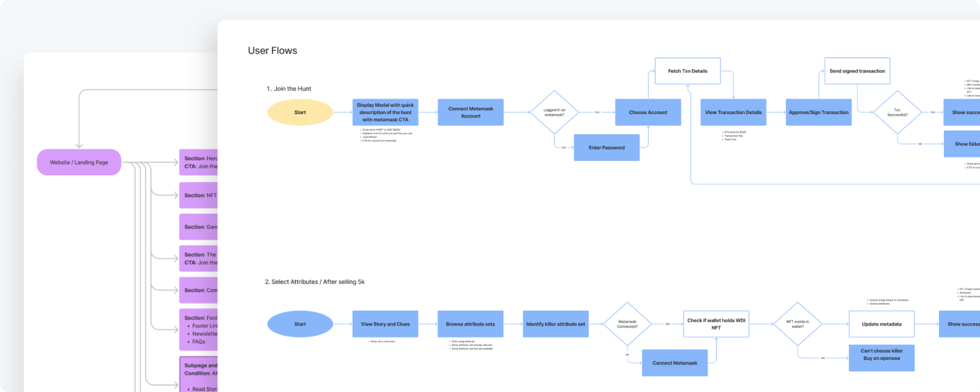This screenshot has width=980, height=392.
Task: Click the 'Txn Successful?' decision diamond
Action: tap(897, 112)
